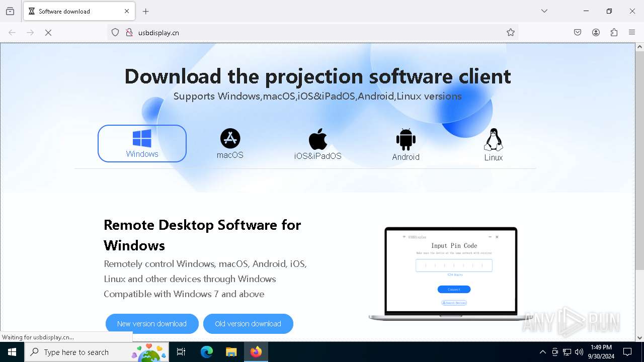Go back to previous page
644x362 pixels.
pyautogui.click(x=12, y=32)
